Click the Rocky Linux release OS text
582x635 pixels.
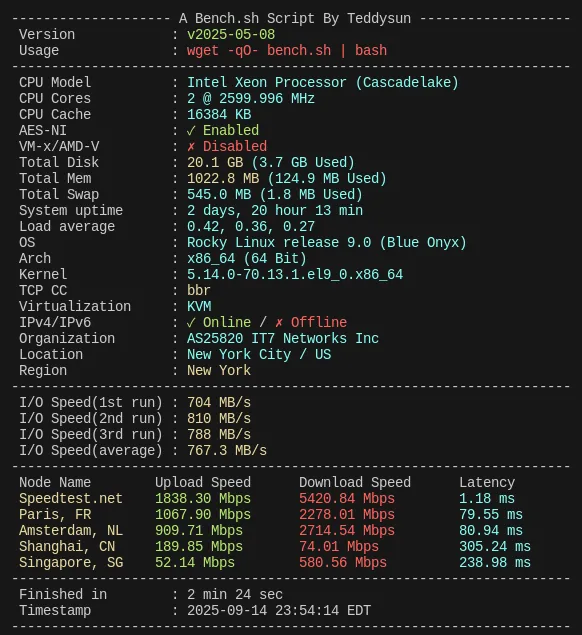(326, 243)
